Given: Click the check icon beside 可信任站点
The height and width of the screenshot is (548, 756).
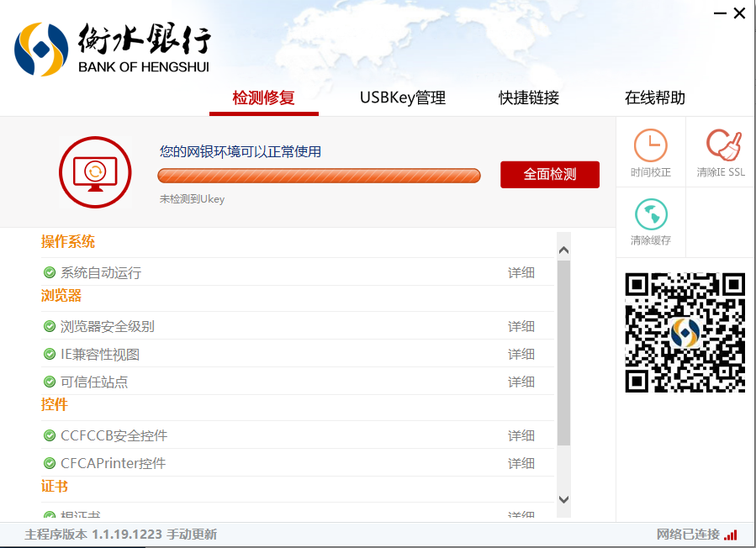Looking at the screenshot, I should [49, 381].
